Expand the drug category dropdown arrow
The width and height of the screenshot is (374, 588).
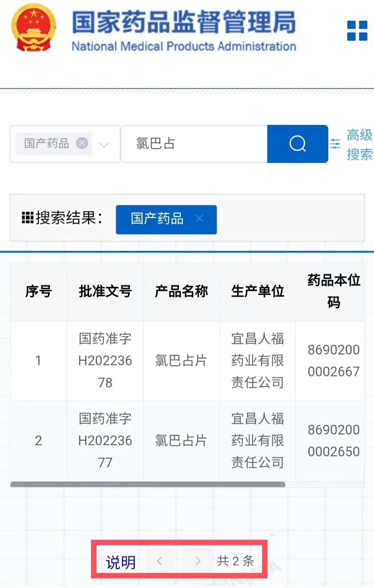point(104,144)
